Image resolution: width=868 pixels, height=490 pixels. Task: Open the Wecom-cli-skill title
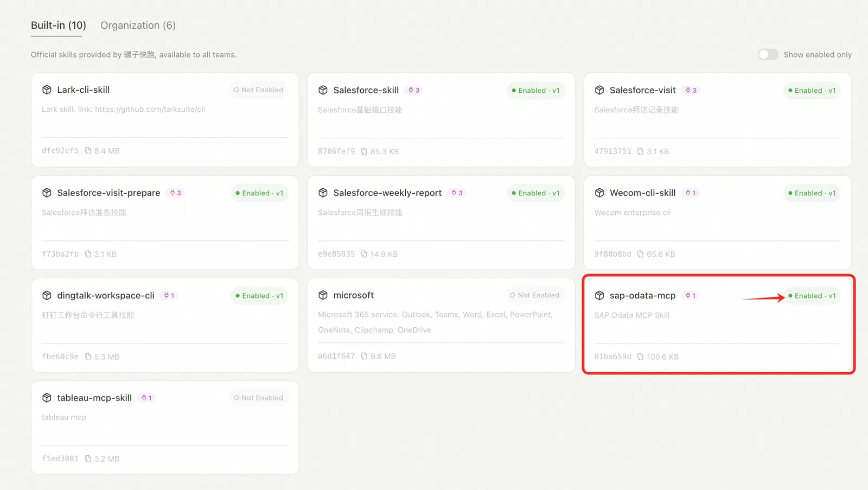point(642,193)
